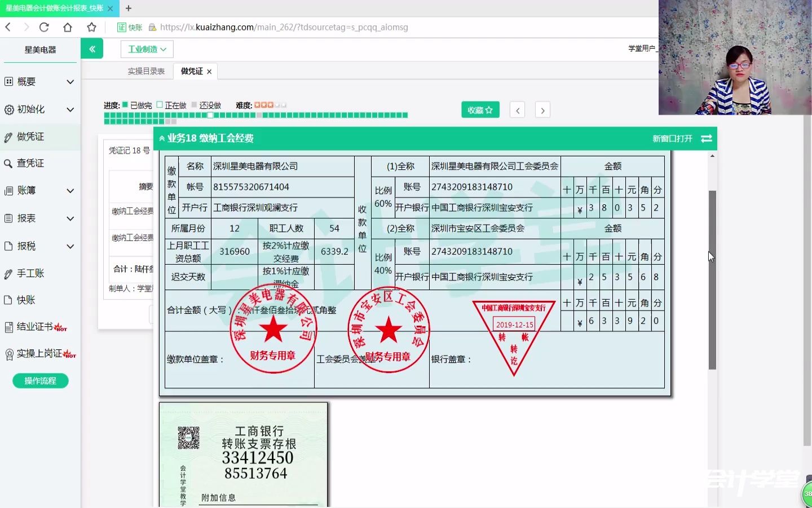Click the green task progress bar
Screen dimensions: 812x508
[x=255, y=118]
